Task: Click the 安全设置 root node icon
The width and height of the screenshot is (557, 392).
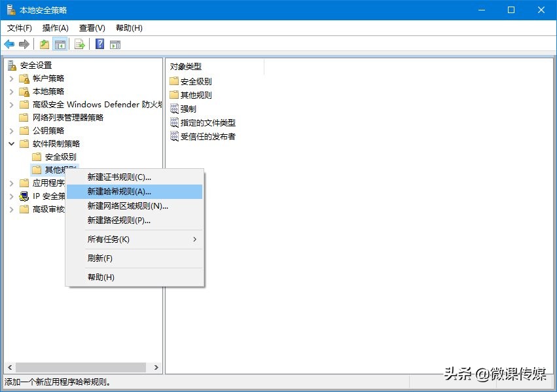Action: [x=12, y=65]
